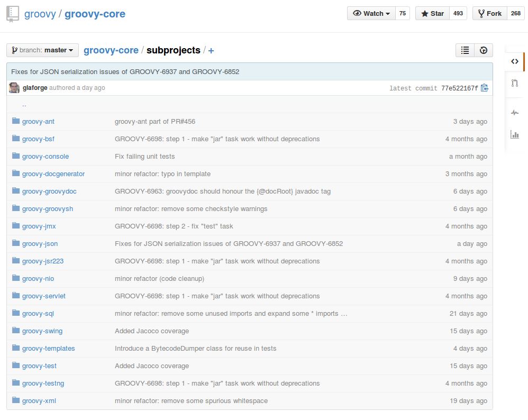Viewport: 528px width, 420px height.
Task: Open the groovy-json folder link
Action: (x=40, y=244)
